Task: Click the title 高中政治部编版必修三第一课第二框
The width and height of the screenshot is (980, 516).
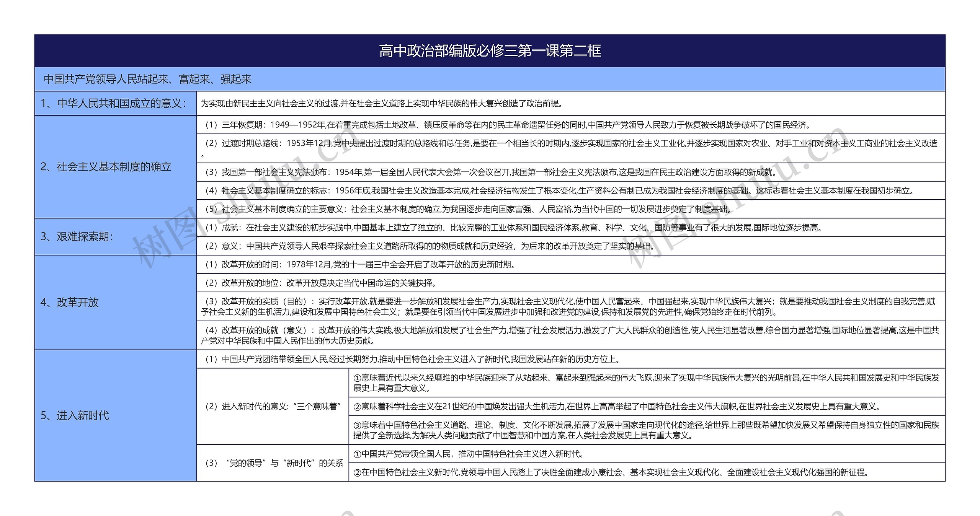Action: coord(490,51)
